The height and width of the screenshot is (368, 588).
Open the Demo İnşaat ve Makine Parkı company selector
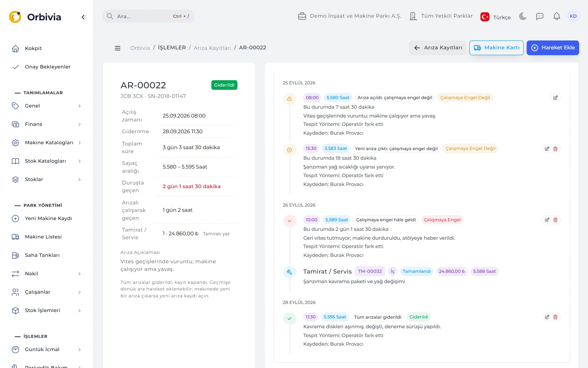pos(350,16)
